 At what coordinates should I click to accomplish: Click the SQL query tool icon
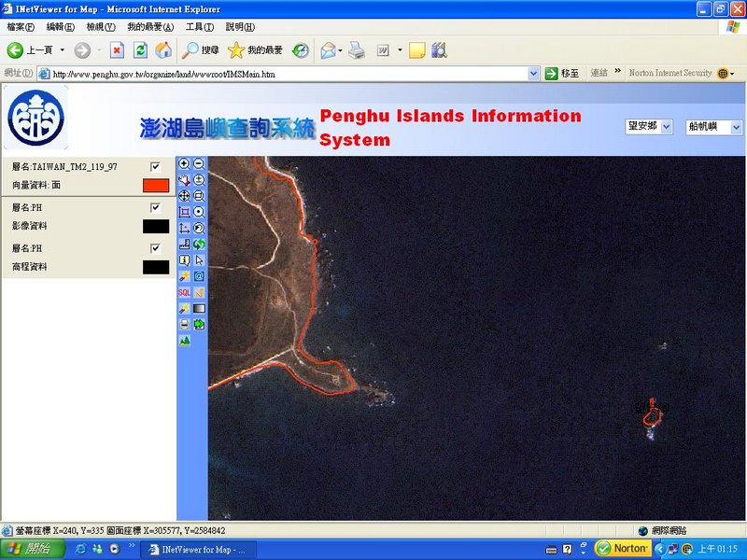184,292
